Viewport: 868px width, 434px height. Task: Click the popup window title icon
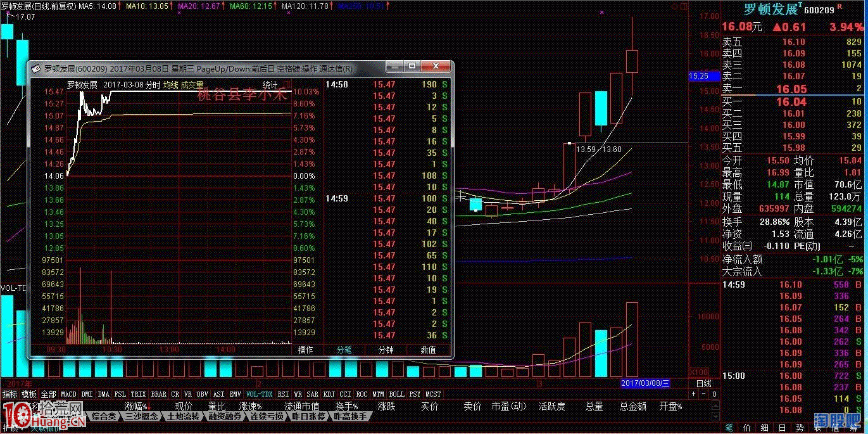(x=36, y=68)
